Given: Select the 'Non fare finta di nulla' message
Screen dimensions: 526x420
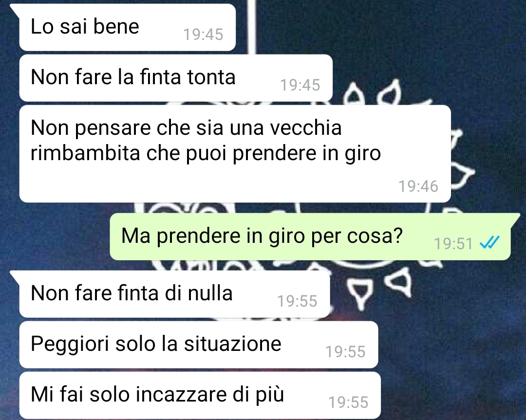Looking at the screenshot, I should click(174, 294).
